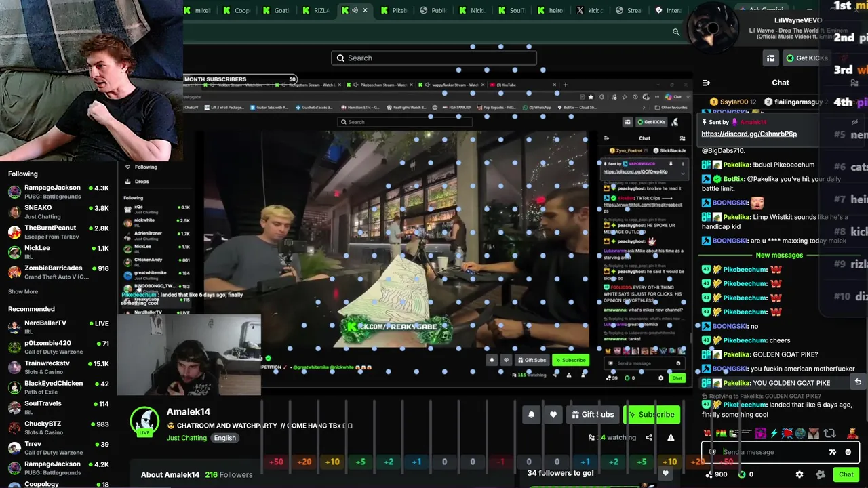
Task: Open Trrev channel in Recommended list
Action: tap(60, 448)
